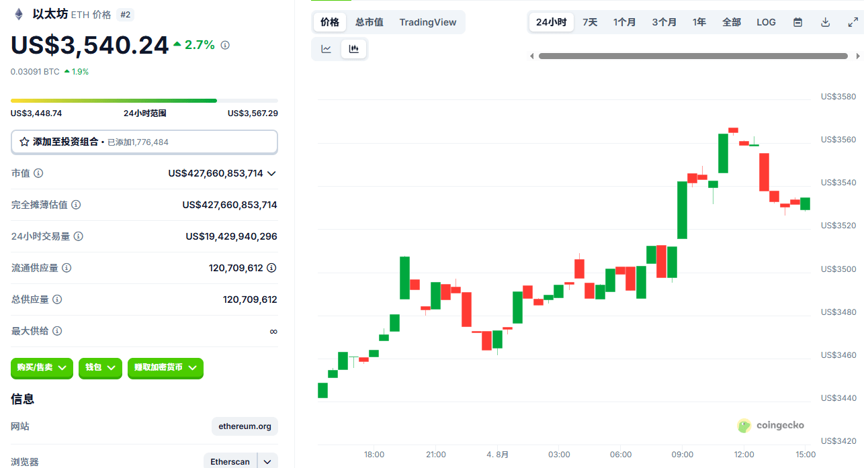Show info tooltip for 总供应量
This screenshot has height=468, width=868.
57,299
